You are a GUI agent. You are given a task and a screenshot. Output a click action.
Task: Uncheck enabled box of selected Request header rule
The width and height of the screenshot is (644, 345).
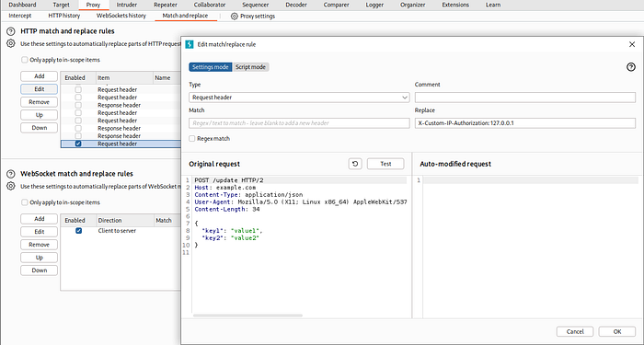tap(78, 144)
